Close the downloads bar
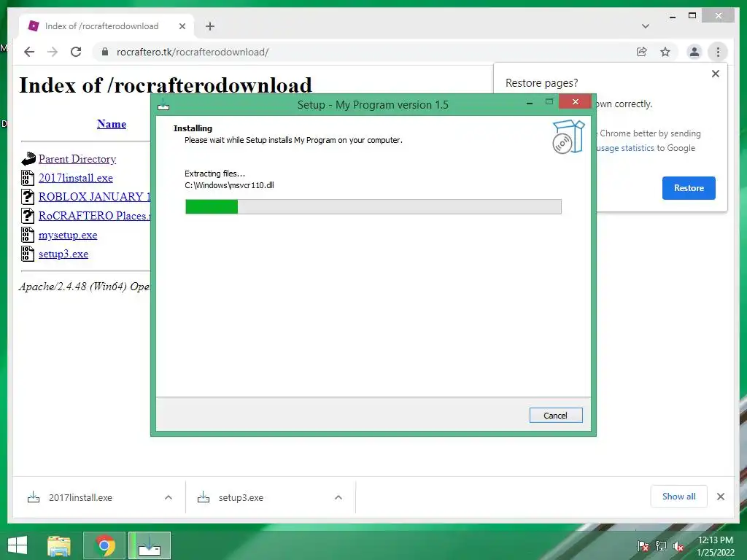The width and height of the screenshot is (747, 560). (x=720, y=497)
